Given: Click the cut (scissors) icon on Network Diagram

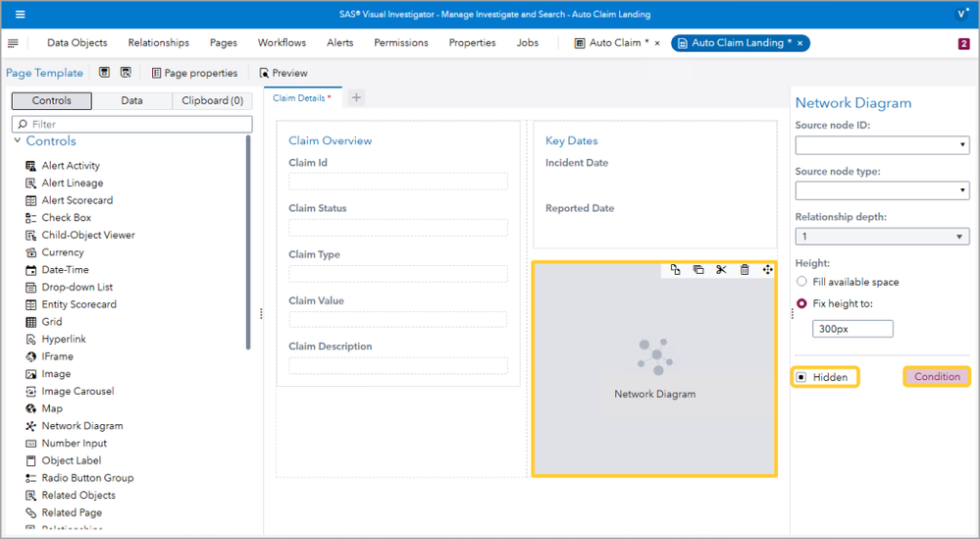Looking at the screenshot, I should (721, 270).
